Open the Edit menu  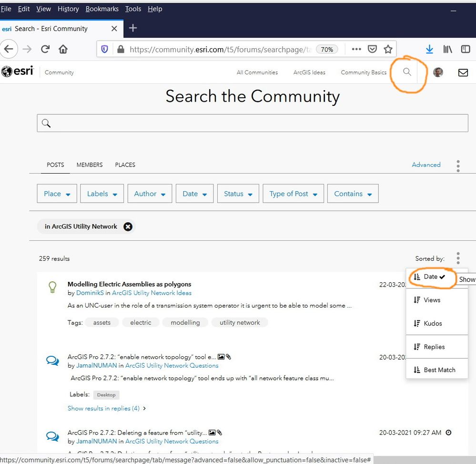[24, 9]
